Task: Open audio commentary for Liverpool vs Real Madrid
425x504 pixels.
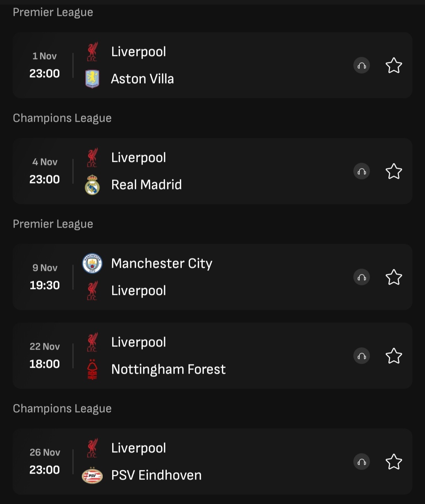Action: [362, 171]
